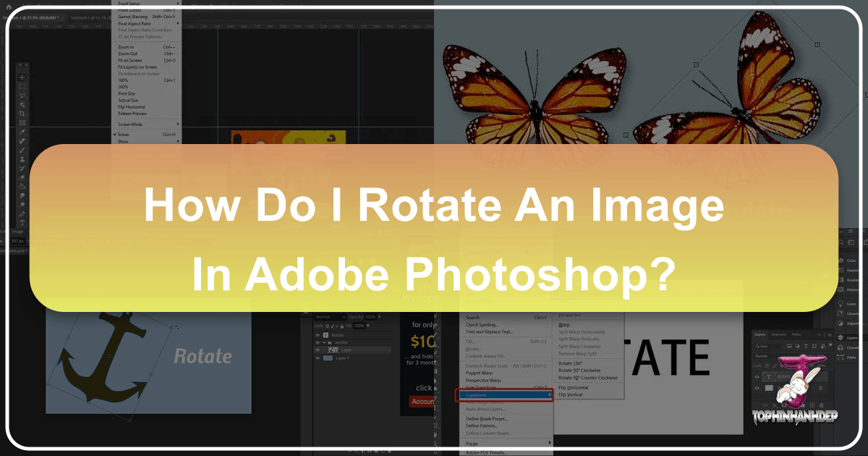Activate the Horizontal Type tool
Screen dimensions: 868x456
(x=22, y=224)
